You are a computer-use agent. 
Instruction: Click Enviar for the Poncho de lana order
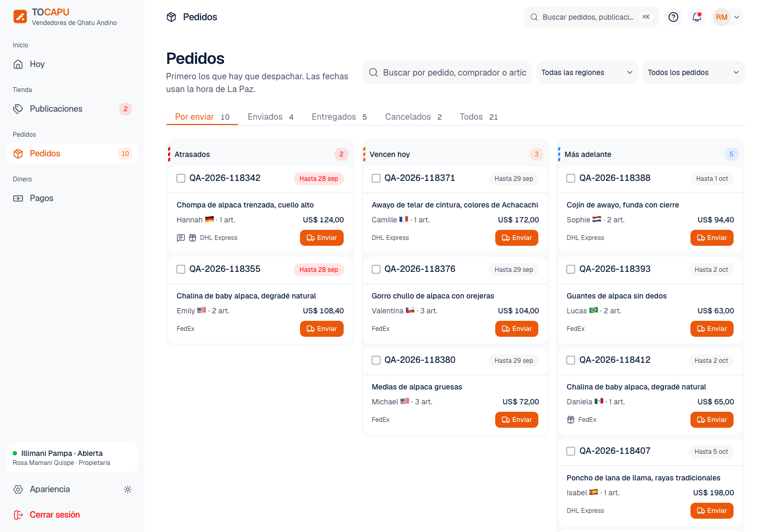(712, 511)
